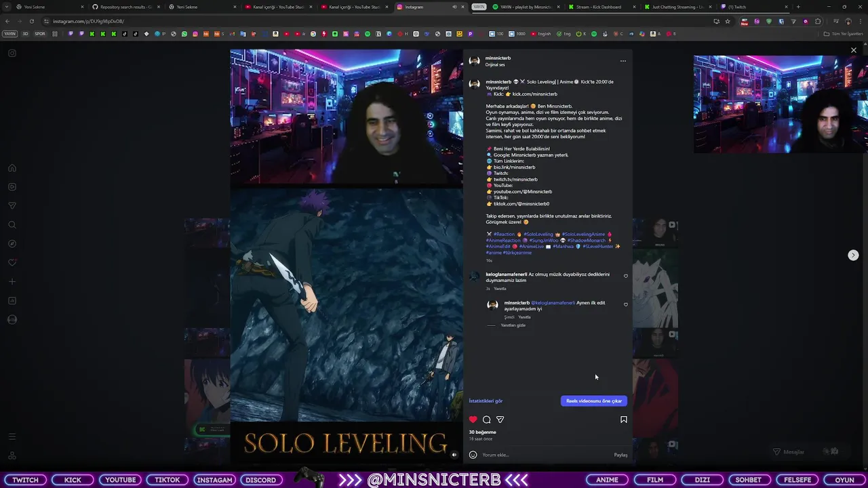
Task: Open new browser tab plus button
Action: click(x=798, y=7)
